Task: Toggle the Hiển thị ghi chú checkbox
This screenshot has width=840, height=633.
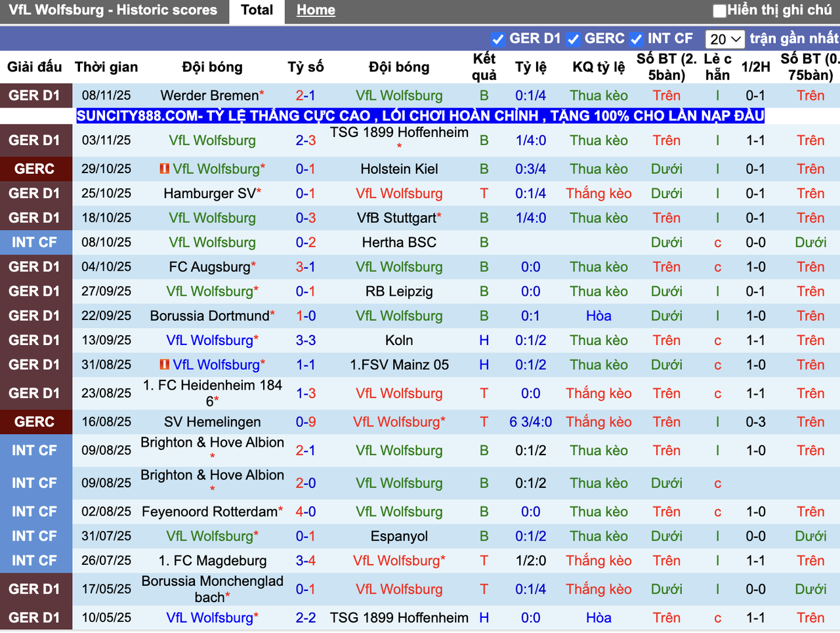Action: click(720, 10)
